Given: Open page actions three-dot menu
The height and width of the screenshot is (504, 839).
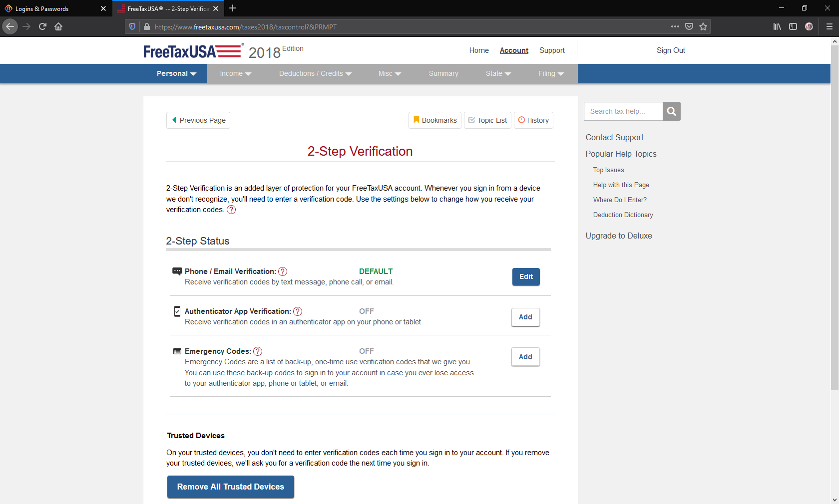Looking at the screenshot, I should click(675, 26).
